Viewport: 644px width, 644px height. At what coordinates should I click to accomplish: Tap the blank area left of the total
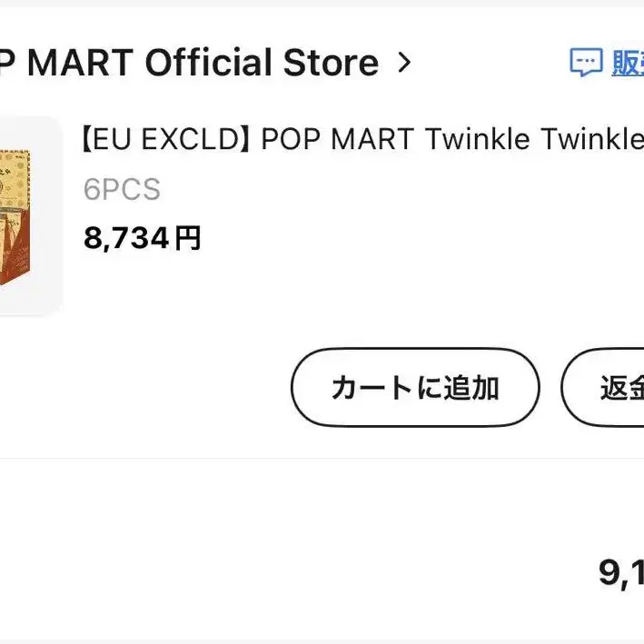(272, 572)
